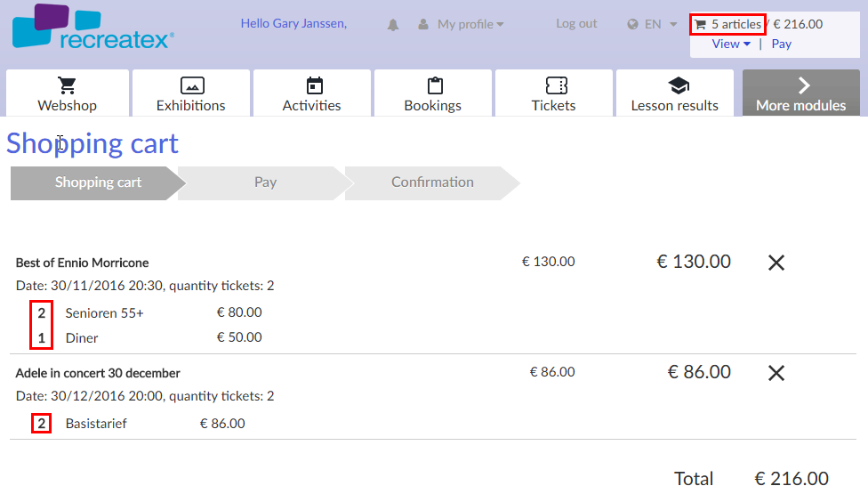Image resolution: width=868 pixels, height=494 pixels.
Task: Open Lesson results module
Action: pos(675,93)
